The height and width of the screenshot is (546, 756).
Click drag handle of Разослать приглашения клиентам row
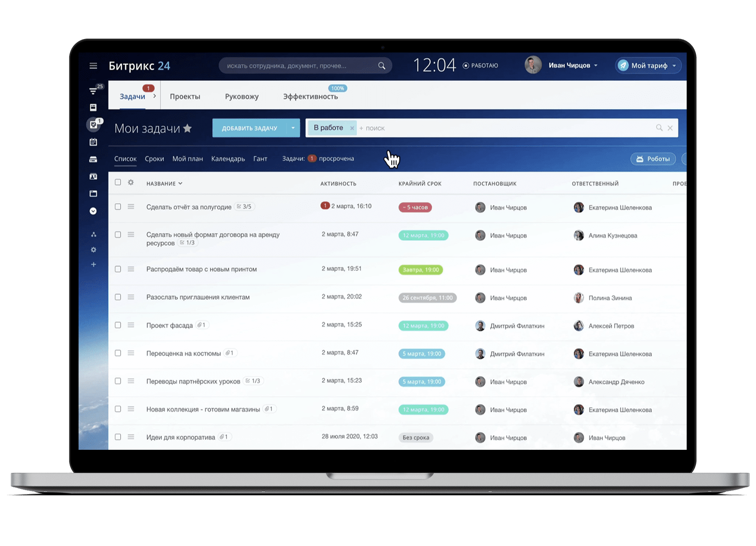coord(131,297)
